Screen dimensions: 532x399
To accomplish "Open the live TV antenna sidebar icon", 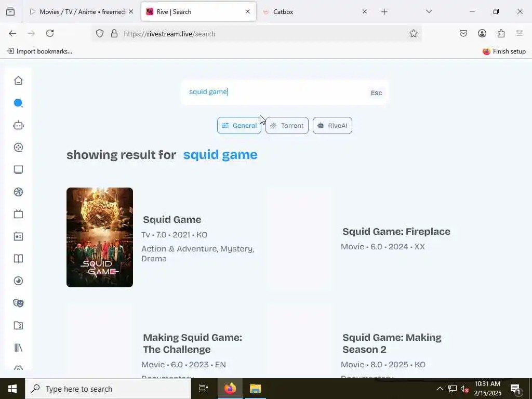I will pyautogui.click(x=18, y=214).
